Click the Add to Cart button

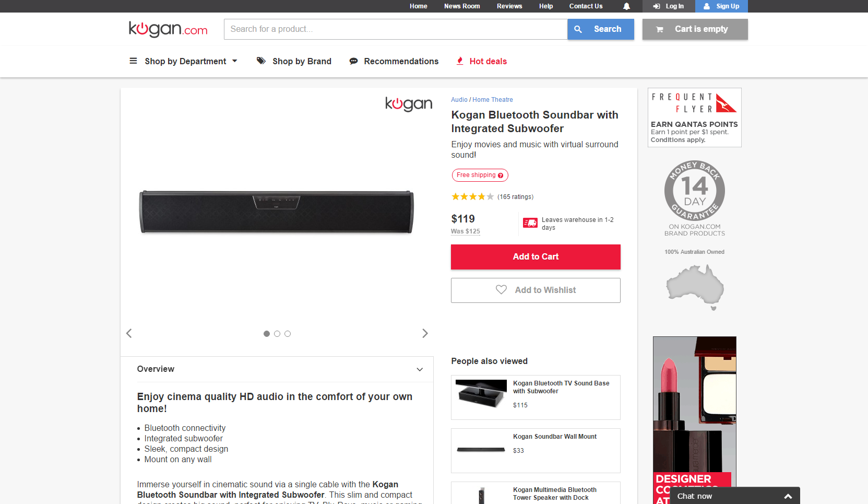click(536, 257)
